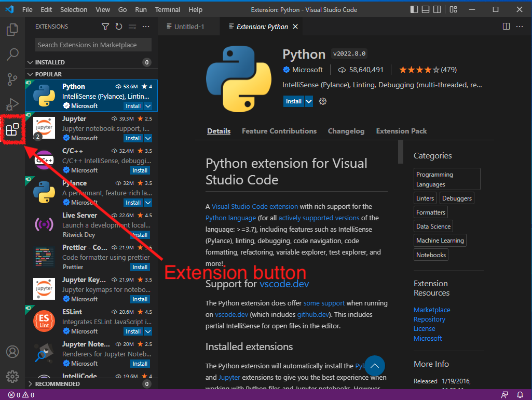Screen dimensions: 532x400
Task: Expand the RECOMMENDED extensions section
Action: [x=30, y=383]
